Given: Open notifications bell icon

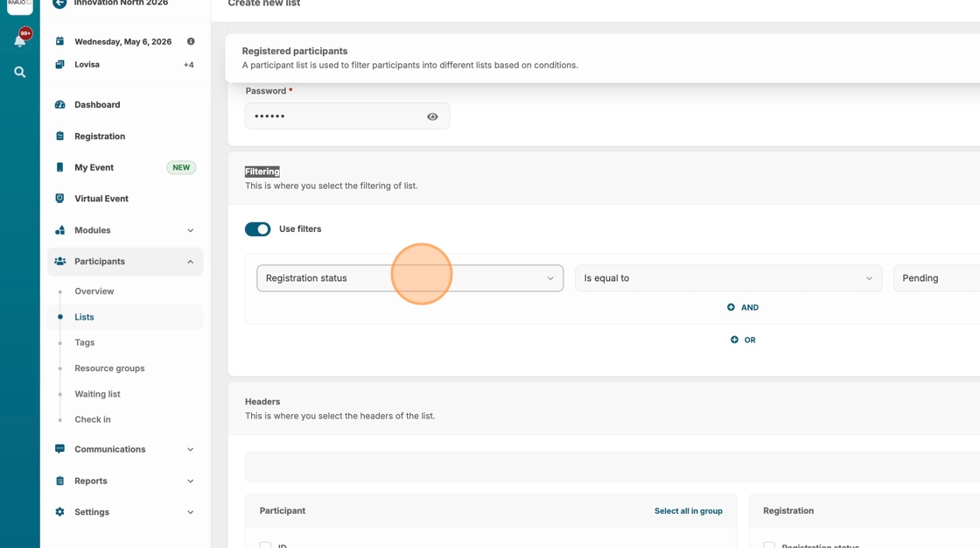Looking at the screenshot, I should (x=19, y=40).
